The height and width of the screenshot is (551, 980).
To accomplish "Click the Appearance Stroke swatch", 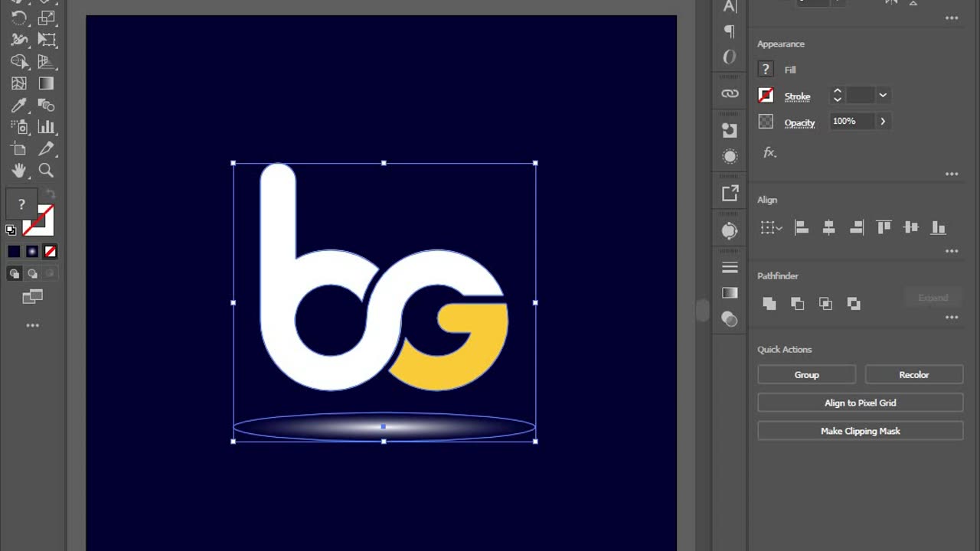I will (x=766, y=95).
